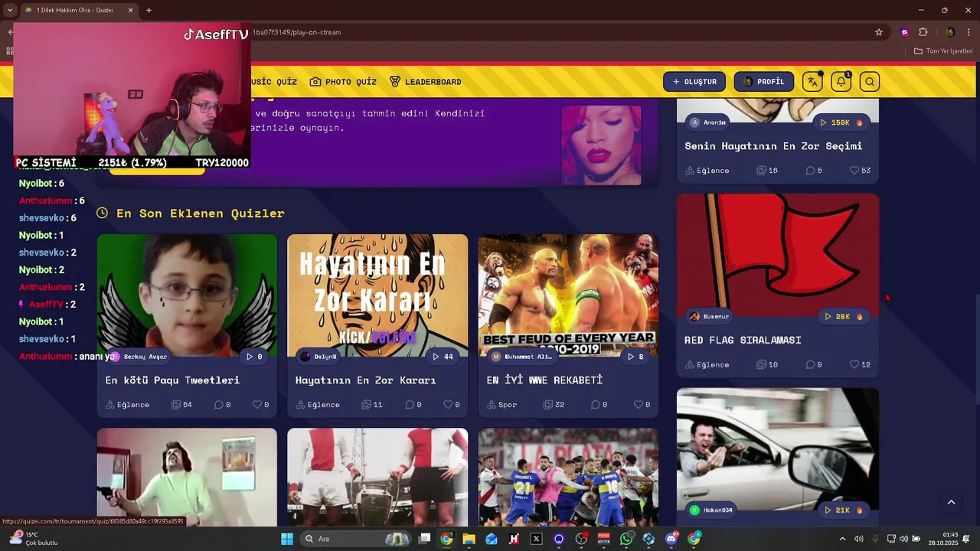Open the Chrome profile avatar
Screen dimensions: 980x551
(950, 32)
